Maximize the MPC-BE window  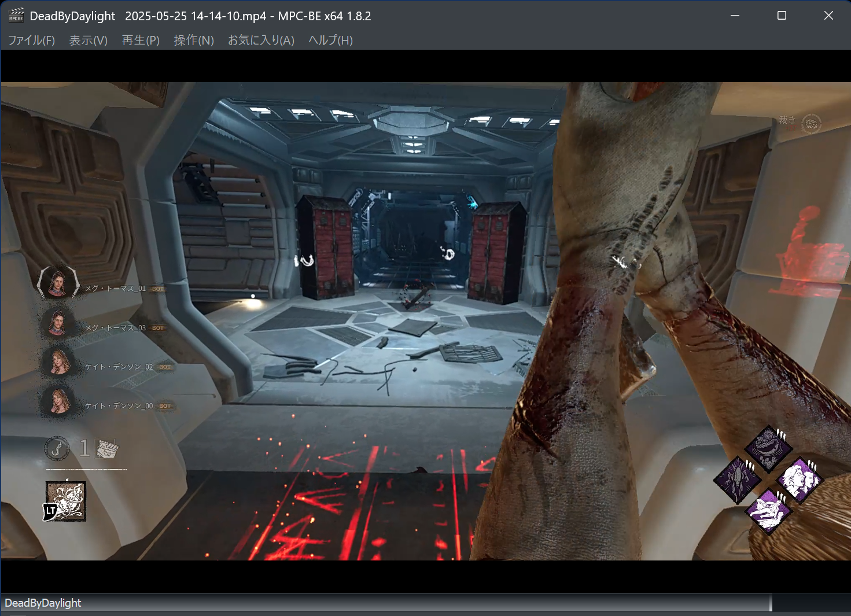[782, 16]
